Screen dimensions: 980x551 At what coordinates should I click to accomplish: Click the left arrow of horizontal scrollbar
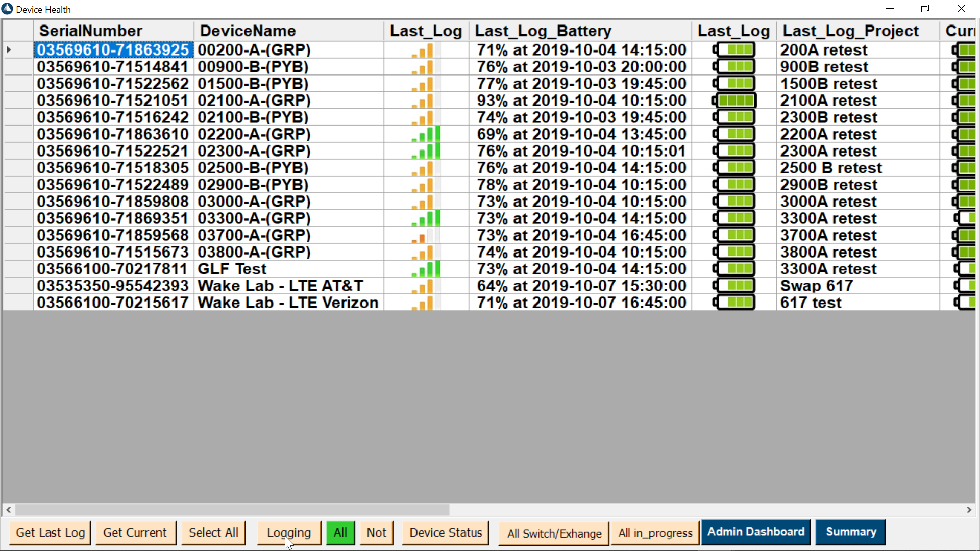pyautogui.click(x=9, y=510)
